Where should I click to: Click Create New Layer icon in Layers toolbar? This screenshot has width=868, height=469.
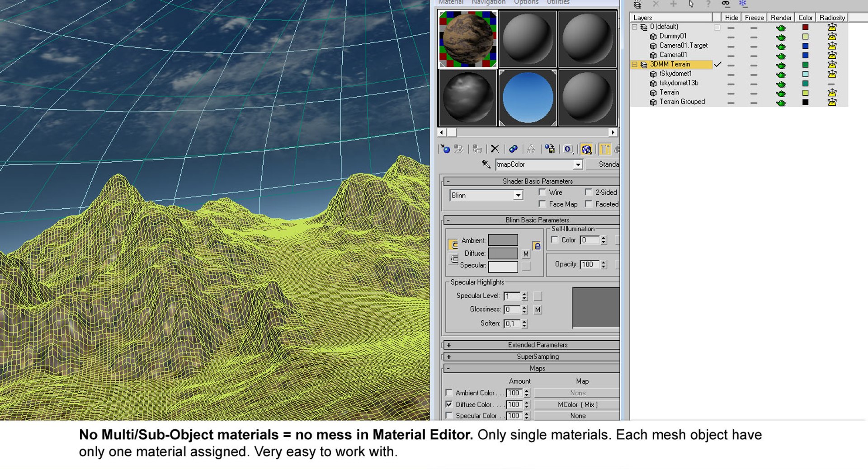click(x=637, y=5)
